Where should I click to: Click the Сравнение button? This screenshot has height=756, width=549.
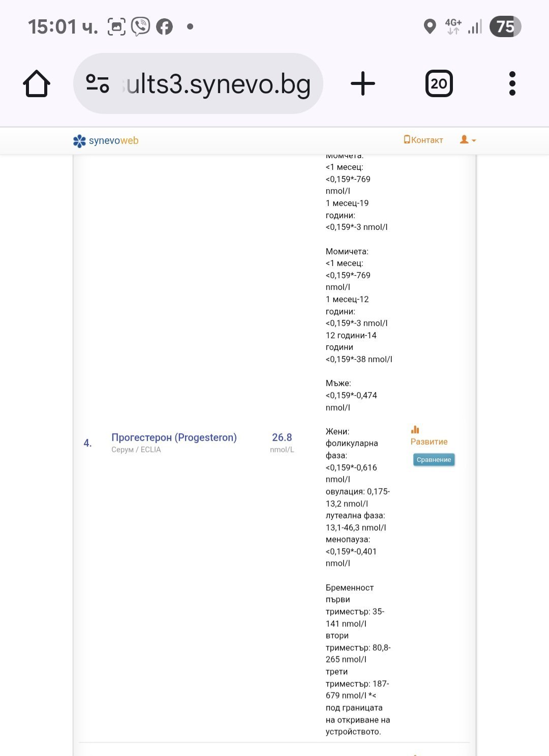(x=434, y=460)
